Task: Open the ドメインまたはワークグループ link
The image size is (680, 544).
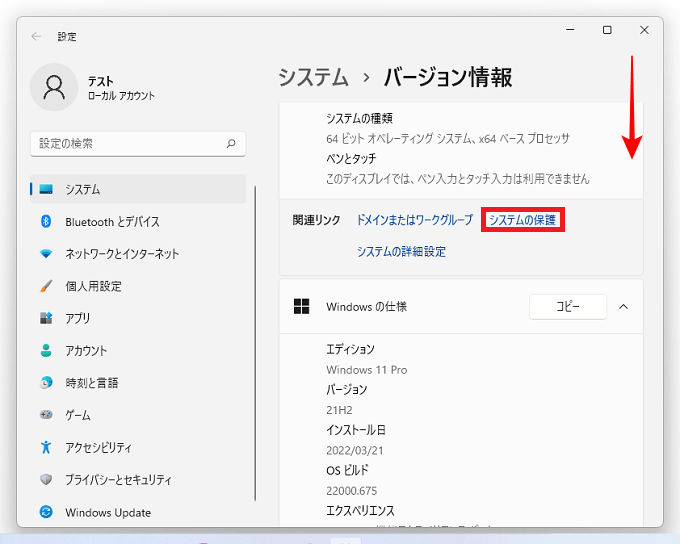Action: pyautogui.click(x=415, y=220)
